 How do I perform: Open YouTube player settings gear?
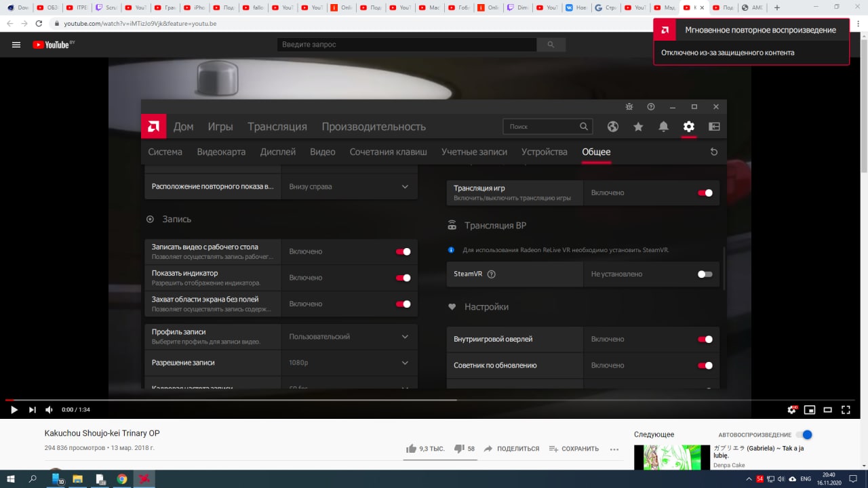[x=792, y=409]
